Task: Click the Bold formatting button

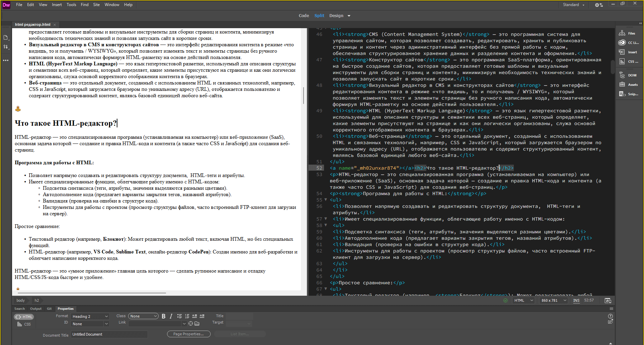Action: click(164, 316)
